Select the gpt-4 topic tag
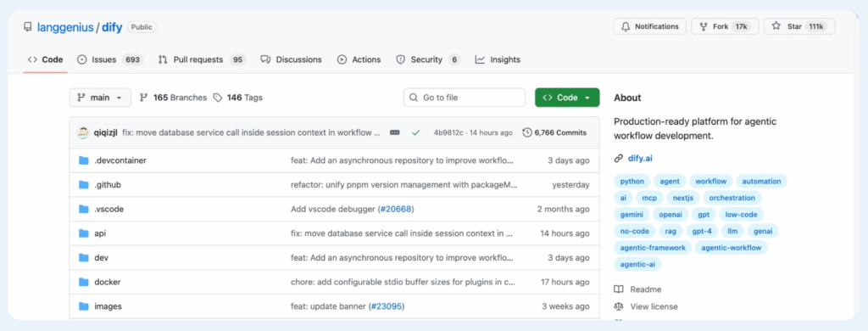 pyautogui.click(x=702, y=231)
